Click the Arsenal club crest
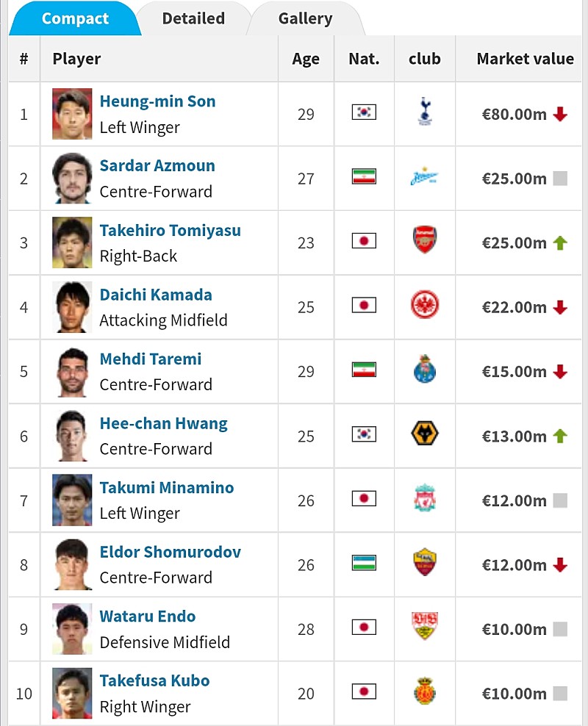Image resolution: width=588 pixels, height=726 pixels. tap(424, 242)
